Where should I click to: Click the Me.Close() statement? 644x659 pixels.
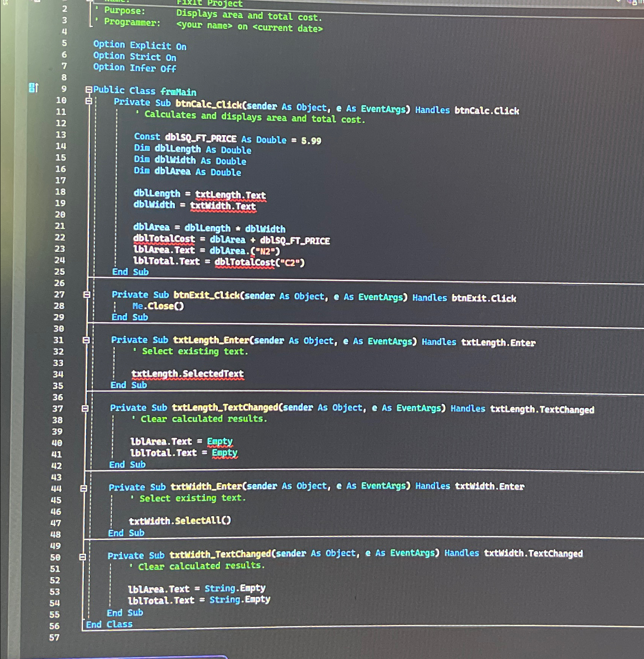(158, 306)
